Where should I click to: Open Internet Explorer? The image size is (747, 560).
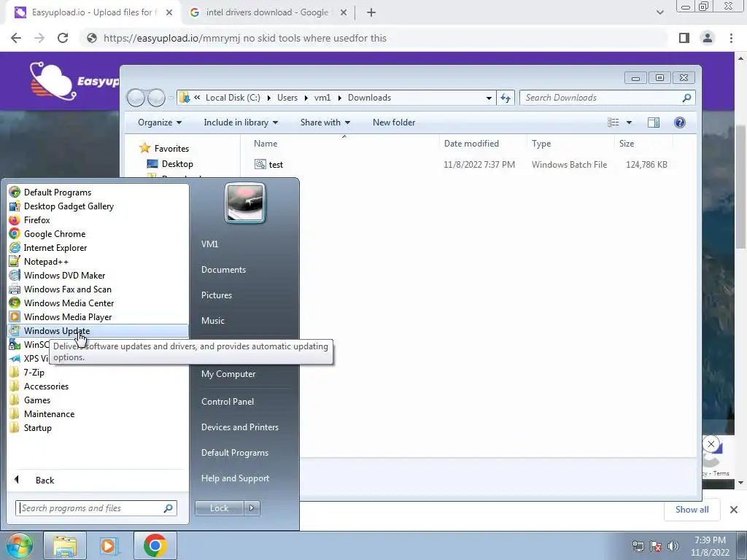(55, 248)
